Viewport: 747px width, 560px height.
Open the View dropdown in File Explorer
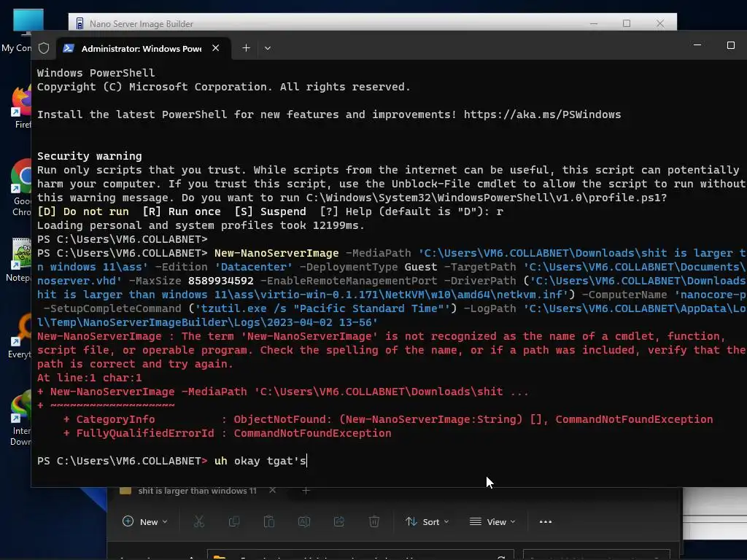pos(492,521)
